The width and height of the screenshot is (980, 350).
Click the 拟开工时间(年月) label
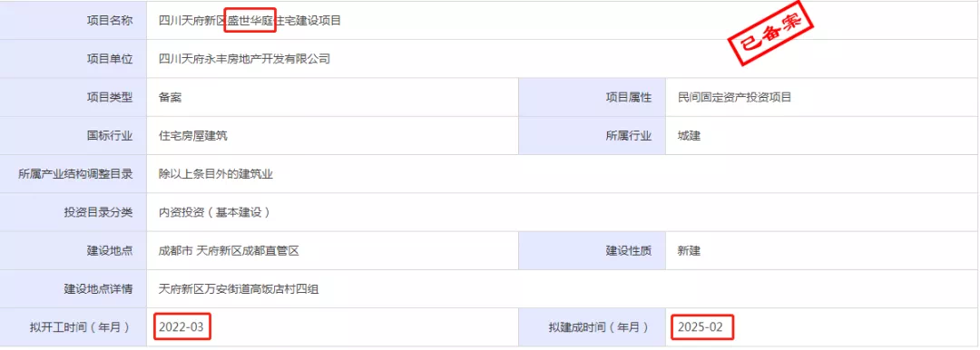[x=82, y=327]
